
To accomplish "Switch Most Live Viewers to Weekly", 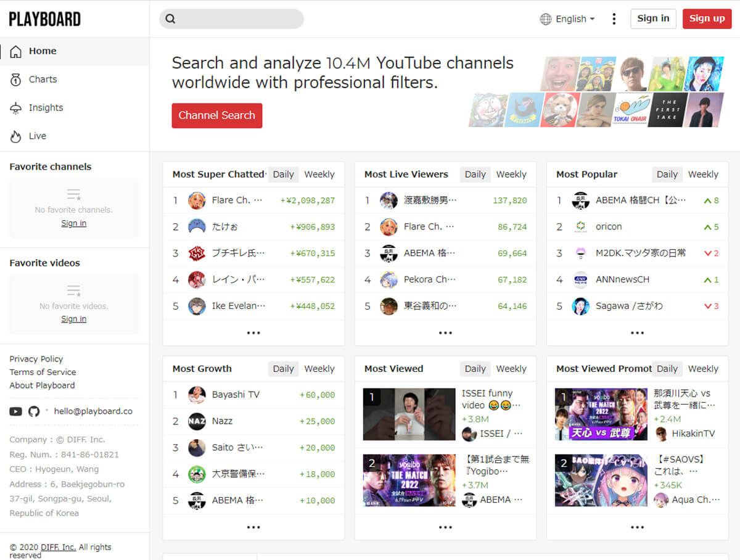I will pyautogui.click(x=511, y=175).
